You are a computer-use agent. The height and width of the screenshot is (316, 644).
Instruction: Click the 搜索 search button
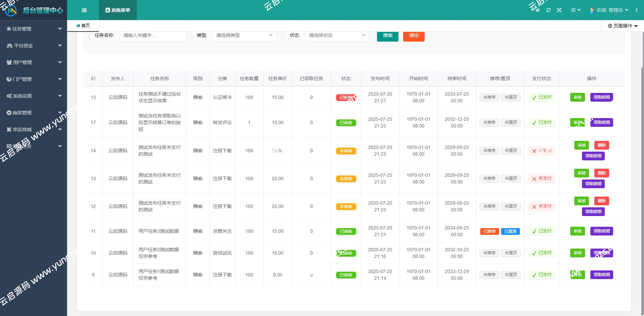pos(387,35)
